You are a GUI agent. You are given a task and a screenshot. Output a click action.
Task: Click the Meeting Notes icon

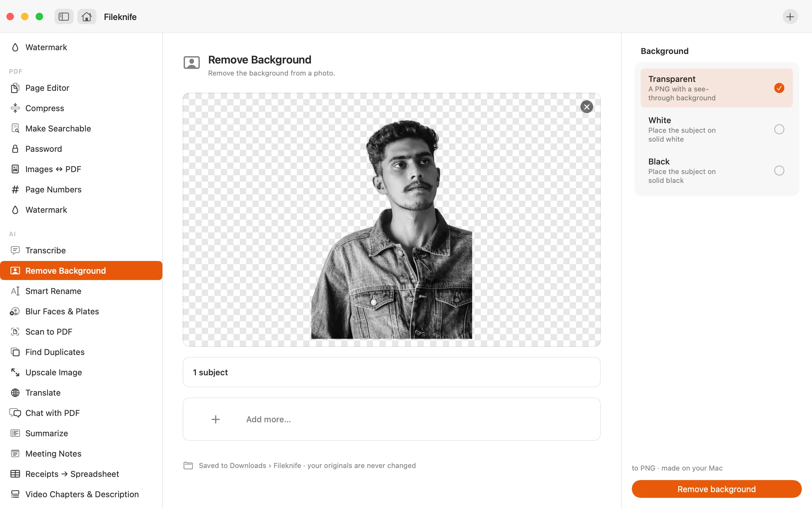coord(15,454)
